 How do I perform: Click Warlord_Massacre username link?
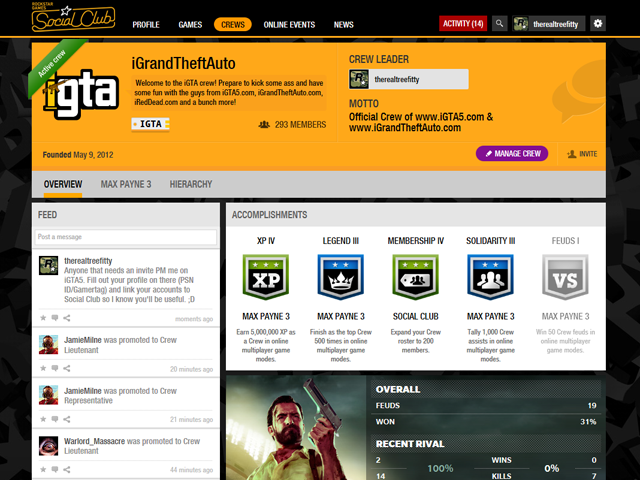click(94, 441)
